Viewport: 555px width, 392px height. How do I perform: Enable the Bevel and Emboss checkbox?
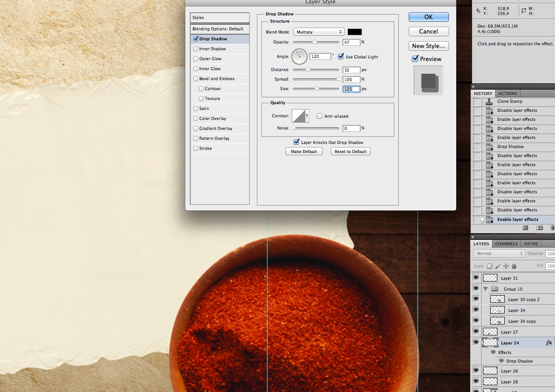tap(196, 79)
